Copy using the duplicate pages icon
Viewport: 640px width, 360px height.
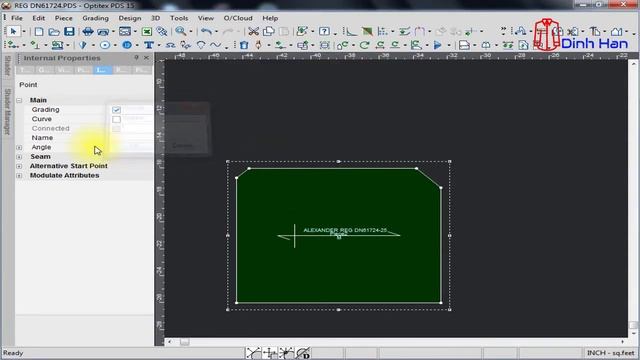tap(269, 31)
